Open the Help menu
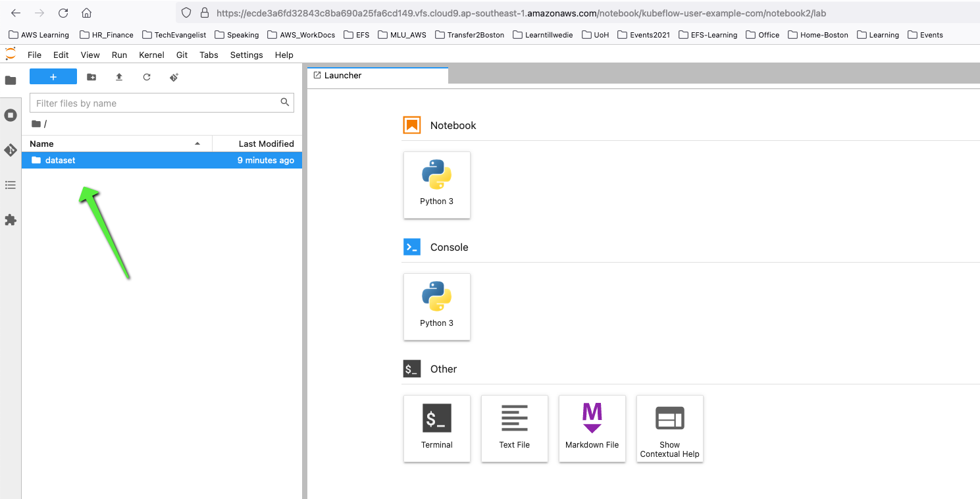The height and width of the screenshot is (499, 980). pos(284,55)
